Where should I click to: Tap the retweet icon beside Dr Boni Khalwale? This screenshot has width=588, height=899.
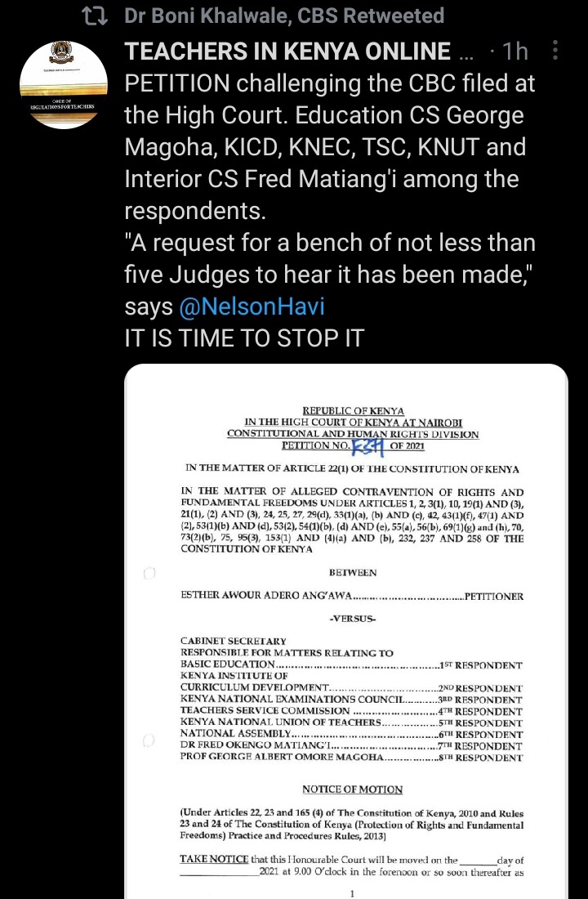tap(95, 16)
